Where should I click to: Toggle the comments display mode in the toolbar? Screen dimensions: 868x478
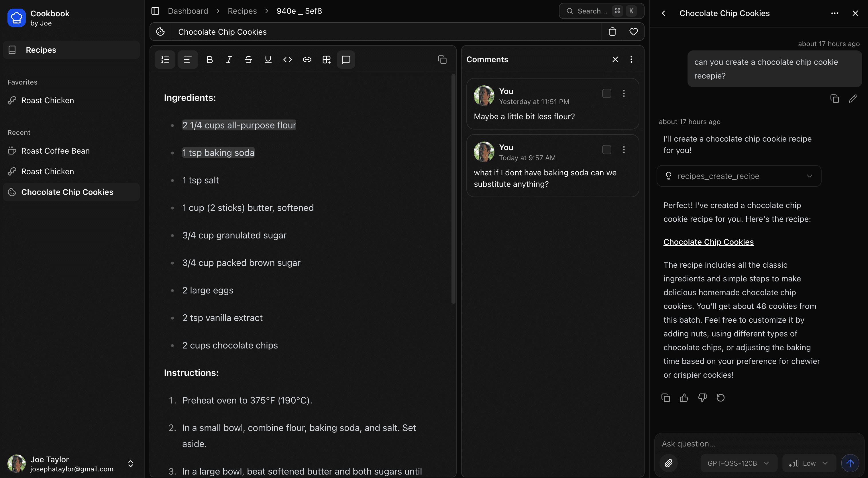[x=346, y=60]
